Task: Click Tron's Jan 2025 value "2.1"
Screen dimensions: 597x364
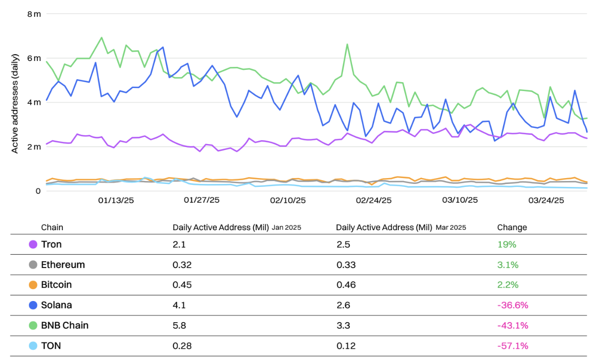Action: 179,244
